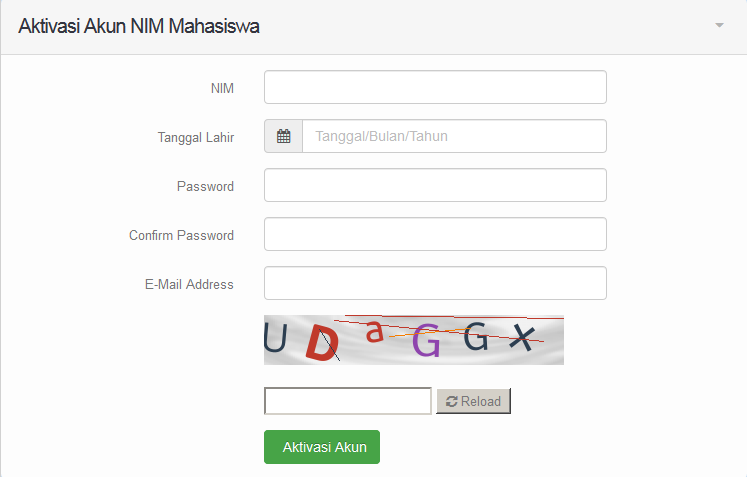Click the NIM field label

pos(222,88)
